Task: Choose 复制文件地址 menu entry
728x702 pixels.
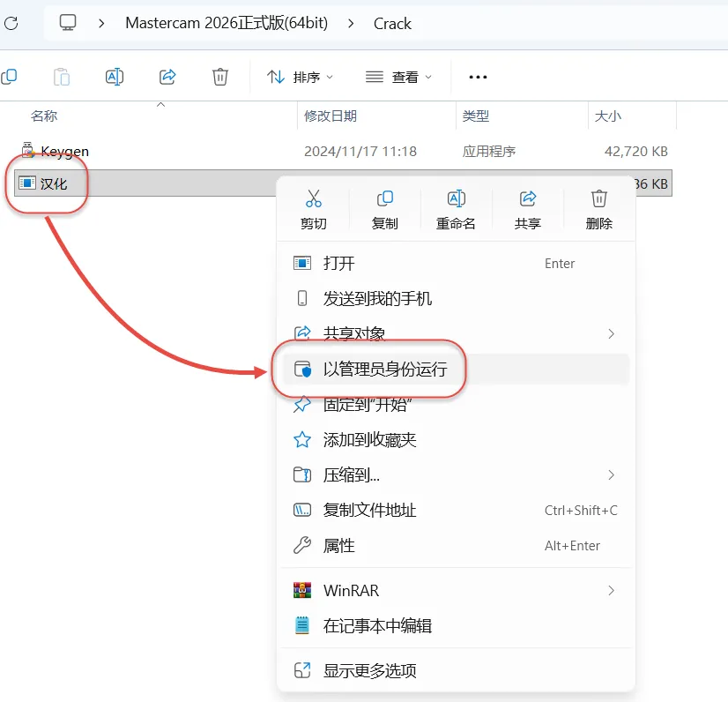Action: point(456,510)
